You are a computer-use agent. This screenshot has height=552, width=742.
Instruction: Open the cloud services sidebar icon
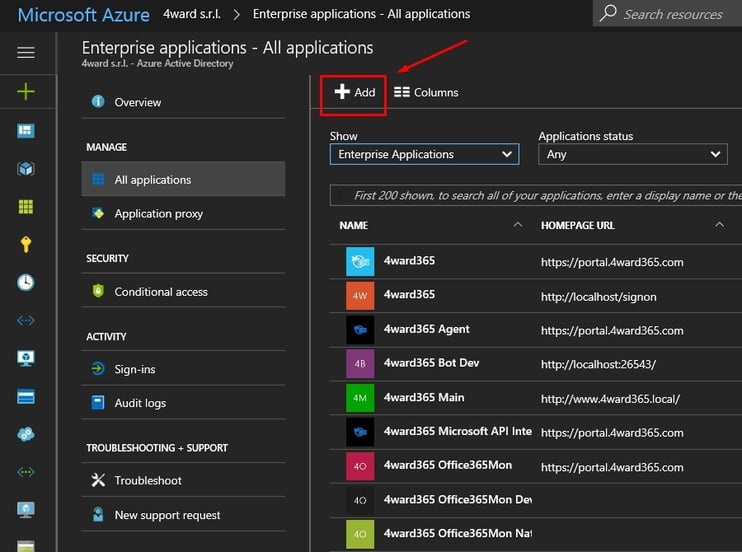26,434
